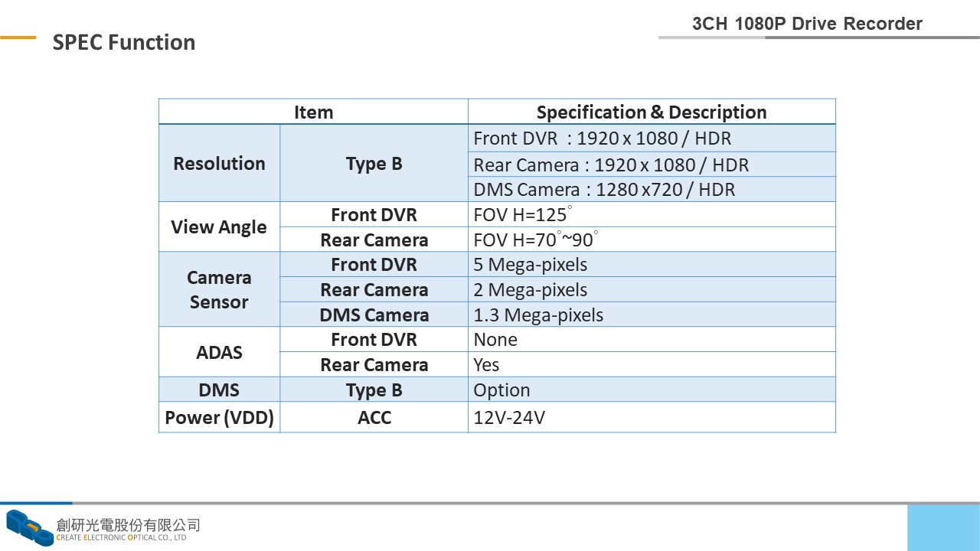Click the Resolution row label
980x551 pixels.
pos(219,163)
